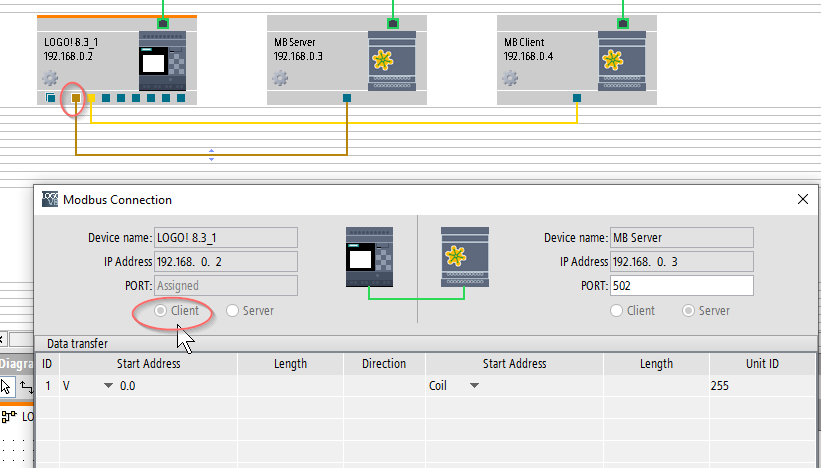Click the teal connector under MB Client

coord(576,98)
